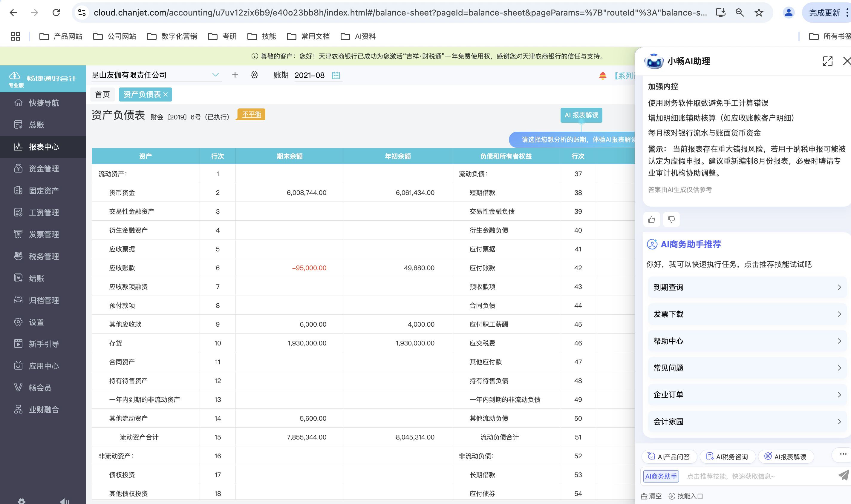This screenshot has height=504, width=851.
Task: Expand AI assistant panel to fullscreen
Action: 827,61
